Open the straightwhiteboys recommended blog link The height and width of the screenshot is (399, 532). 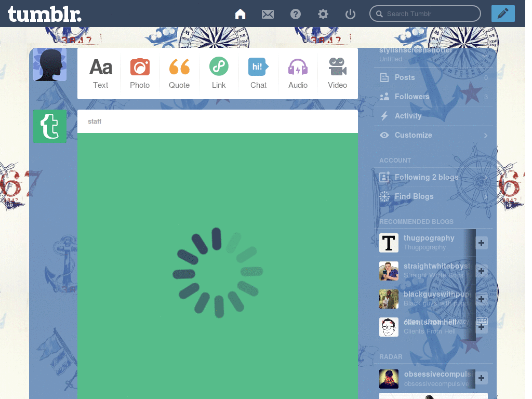coord(437,267)
